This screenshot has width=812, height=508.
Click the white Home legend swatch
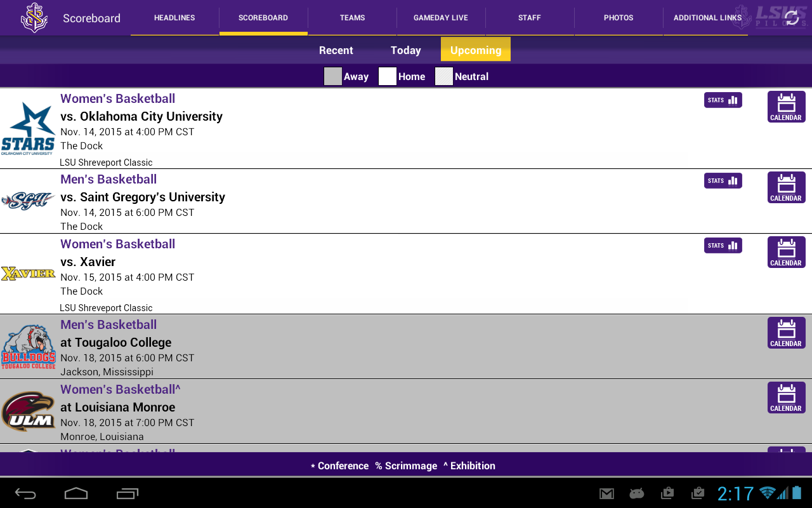(x=388, y=76)
